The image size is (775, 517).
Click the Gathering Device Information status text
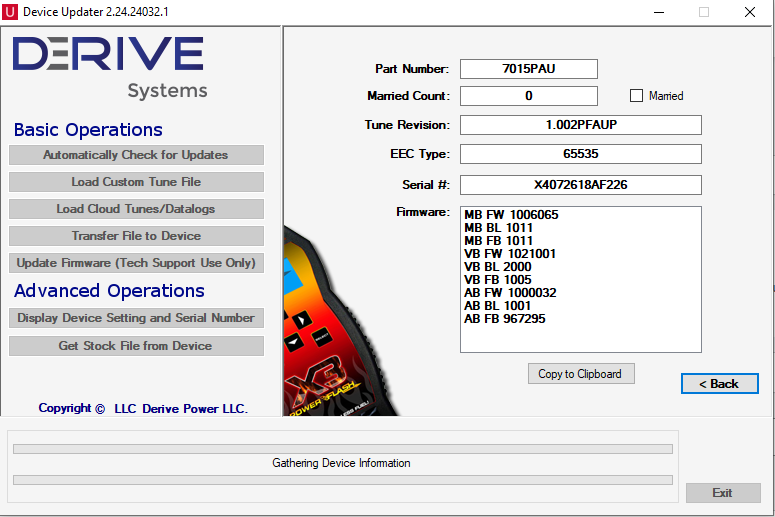pyautogui.click(x=341, y=463)
